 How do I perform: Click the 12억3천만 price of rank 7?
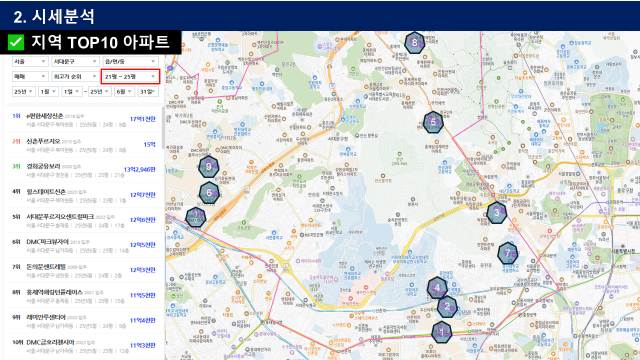click(143, 269)
